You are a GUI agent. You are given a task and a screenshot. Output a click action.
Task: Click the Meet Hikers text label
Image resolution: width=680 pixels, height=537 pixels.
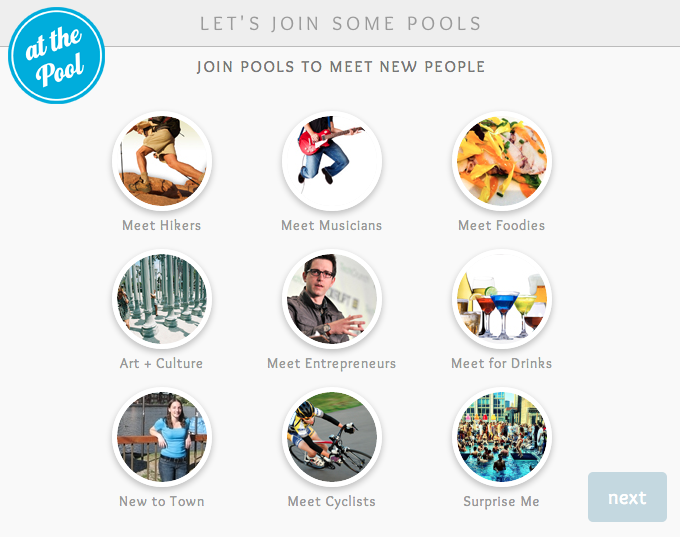coord(162,226)
